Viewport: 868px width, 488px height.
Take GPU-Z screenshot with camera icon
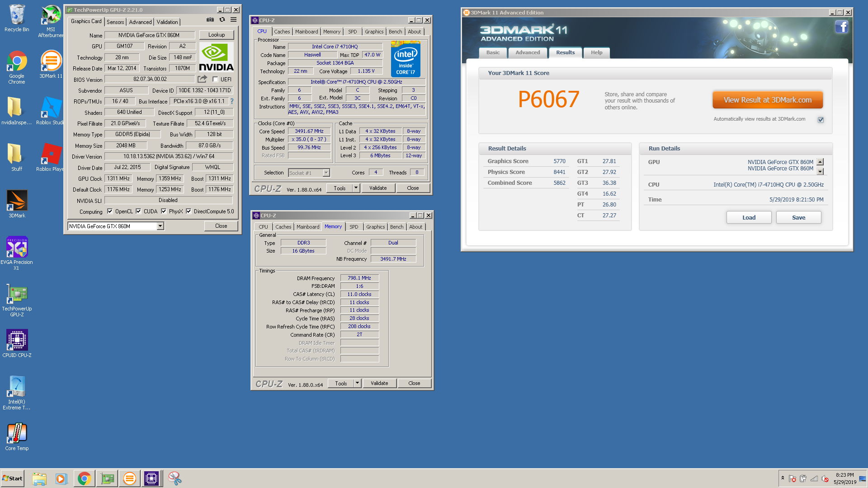(210, 20)
